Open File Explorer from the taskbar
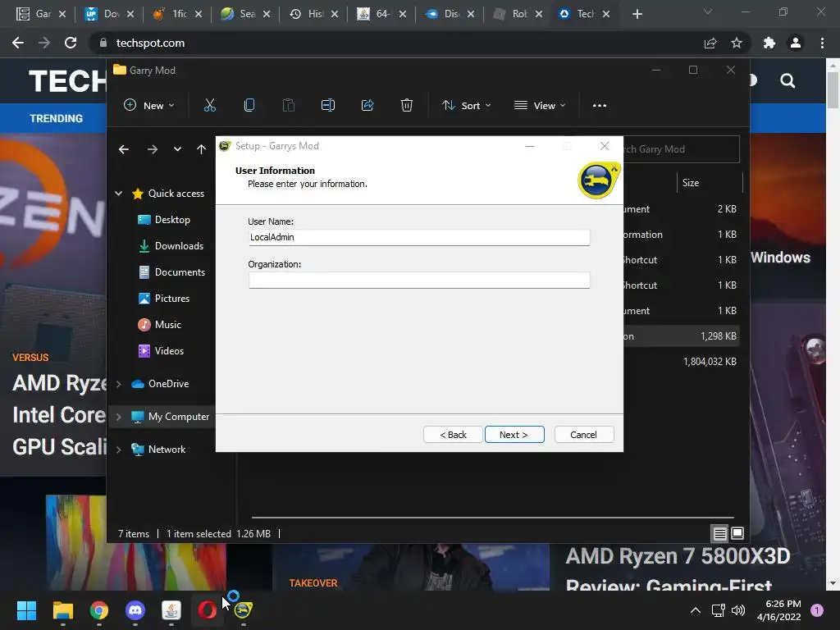840x630 pixels. click(x=62, y=609)
